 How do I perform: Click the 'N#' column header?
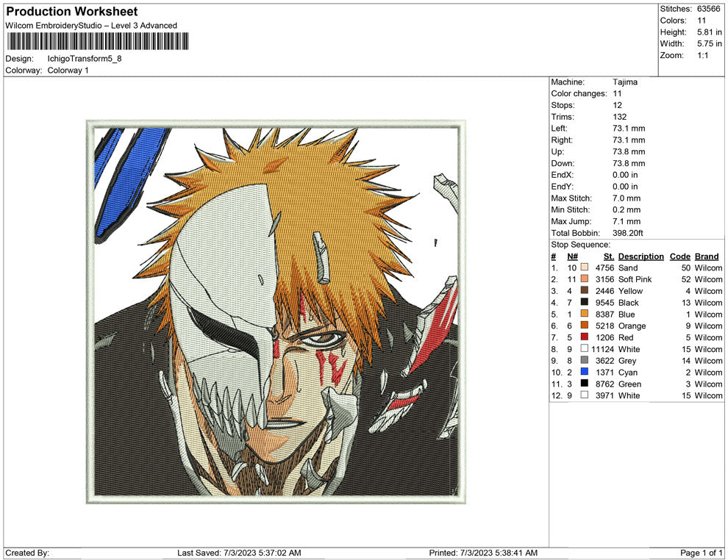[572, 256]
